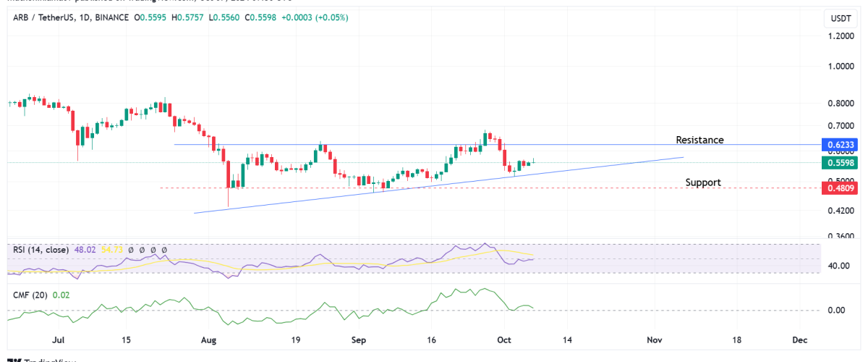Screen dimensions: 868x362
Task: Click the 1.2000 level on price scale
Action: 842,36
